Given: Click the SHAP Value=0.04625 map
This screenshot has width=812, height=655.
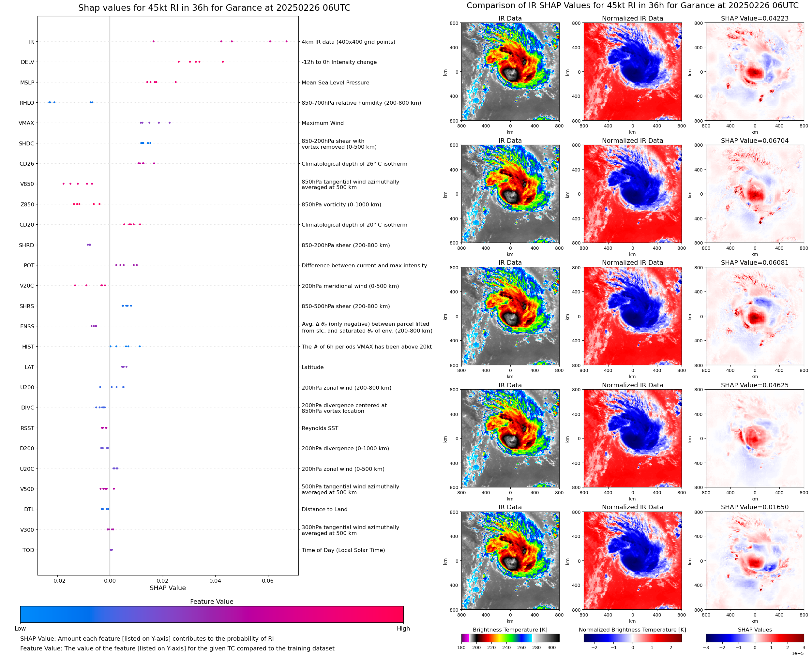Looking at the screenshot, I should 755,438.
